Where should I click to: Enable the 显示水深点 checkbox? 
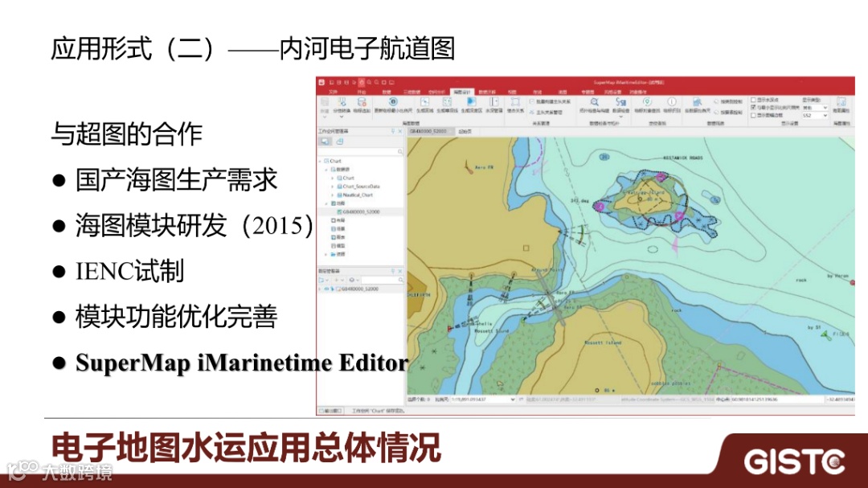tap(753, 100)
